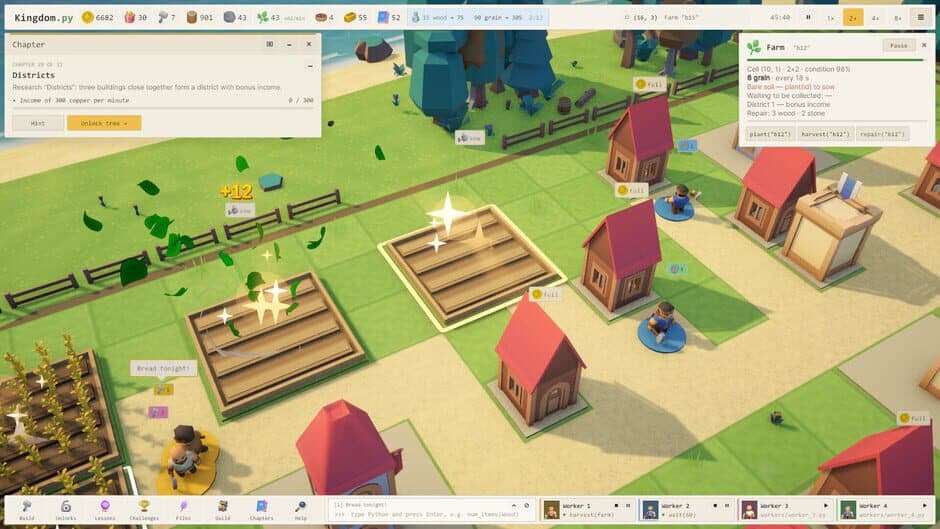Click the Kingdom.py title logo

pos(44,17)
